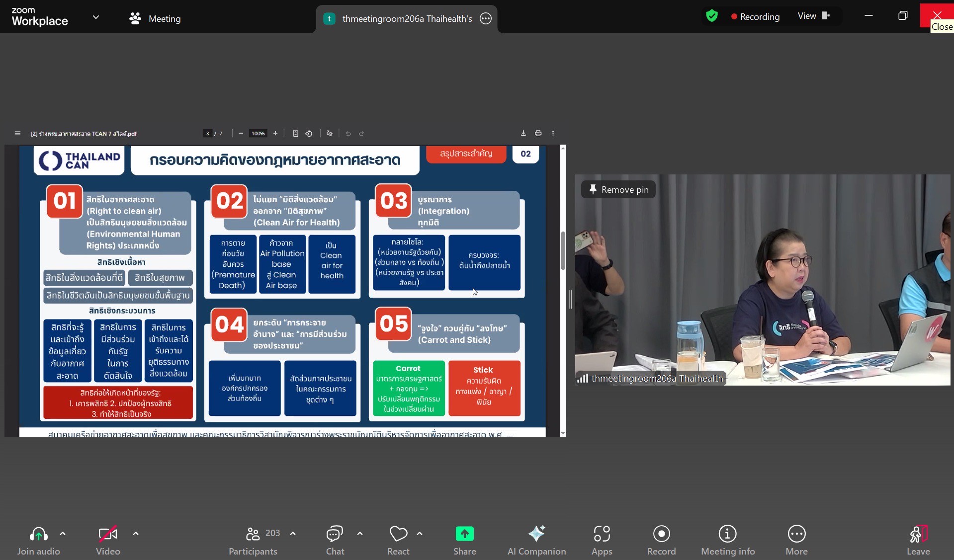Open the View menu
Image resolution: width=954 pixels, height=560 pixels.
click(813, 16)
